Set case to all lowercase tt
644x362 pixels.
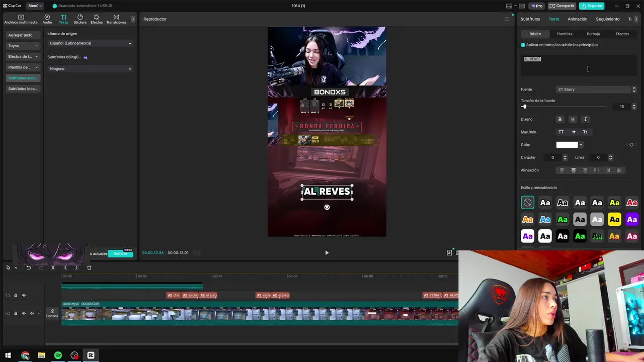coord(574,132)
